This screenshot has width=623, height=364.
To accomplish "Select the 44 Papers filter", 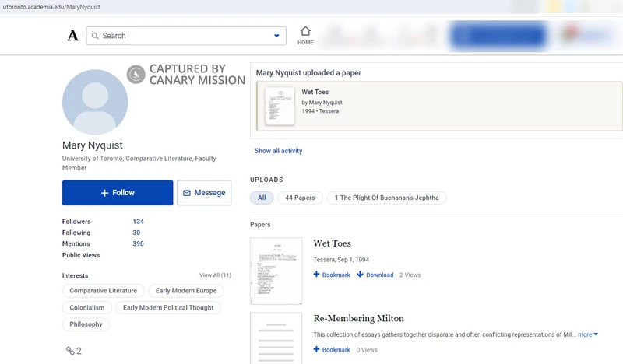I will pyautogui.click(x=300, y=198).
